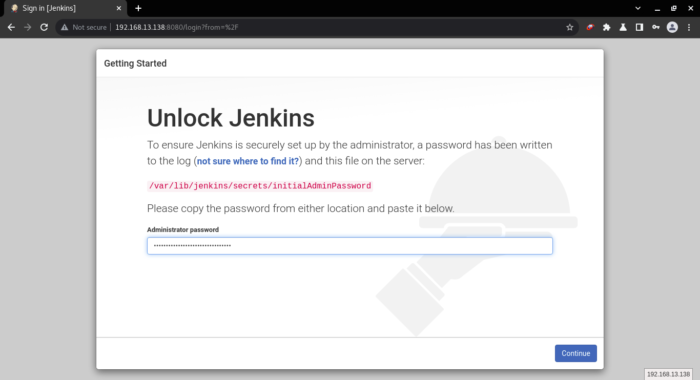
Task: Open the side panel icon
Action: 639,27
